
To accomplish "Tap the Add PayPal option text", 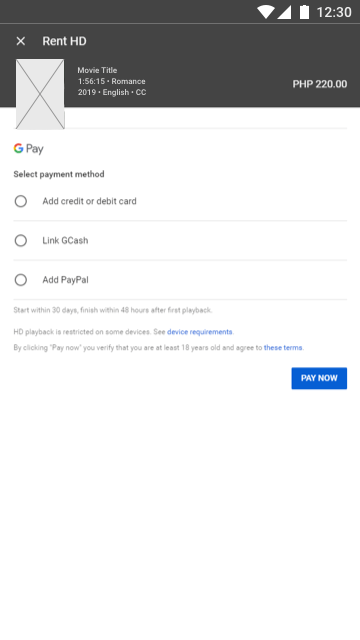I will [x=65, y=280].
